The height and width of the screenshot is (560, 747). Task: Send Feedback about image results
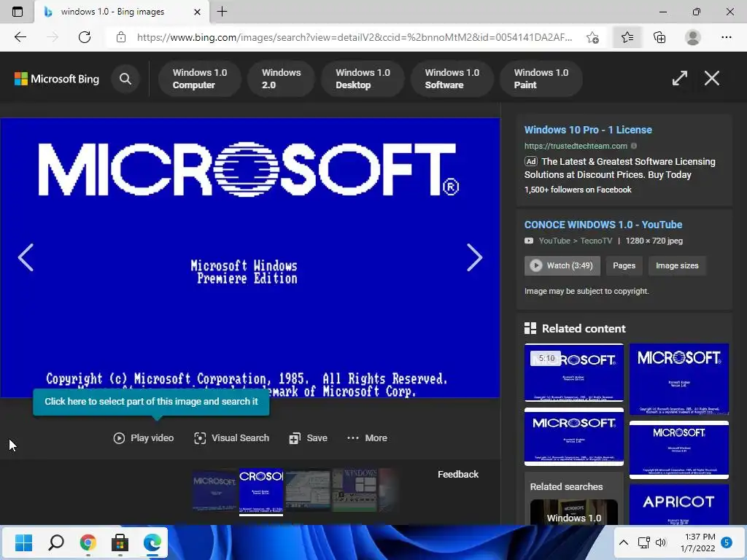pyautogui.click(x=458, y=474)
